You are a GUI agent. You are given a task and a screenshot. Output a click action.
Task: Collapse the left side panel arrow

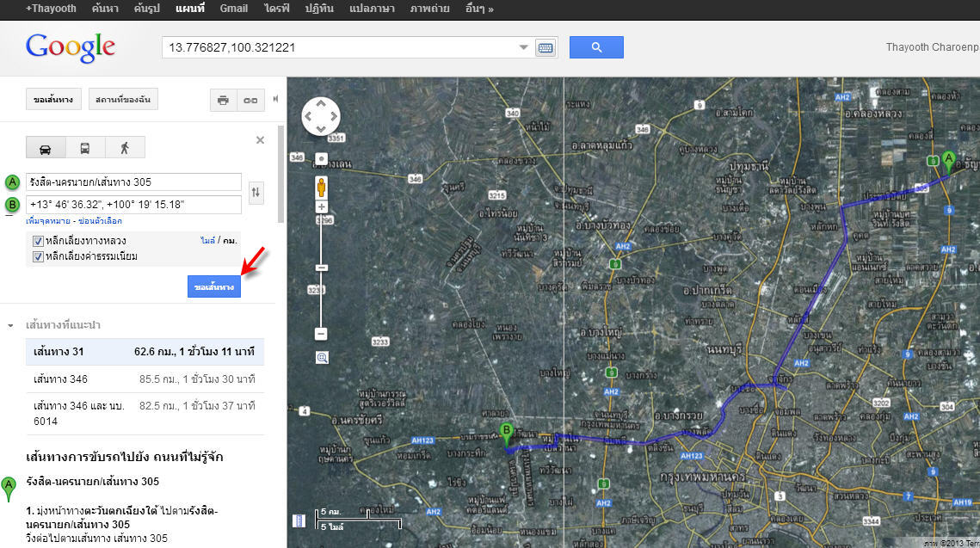pos(275,99)
